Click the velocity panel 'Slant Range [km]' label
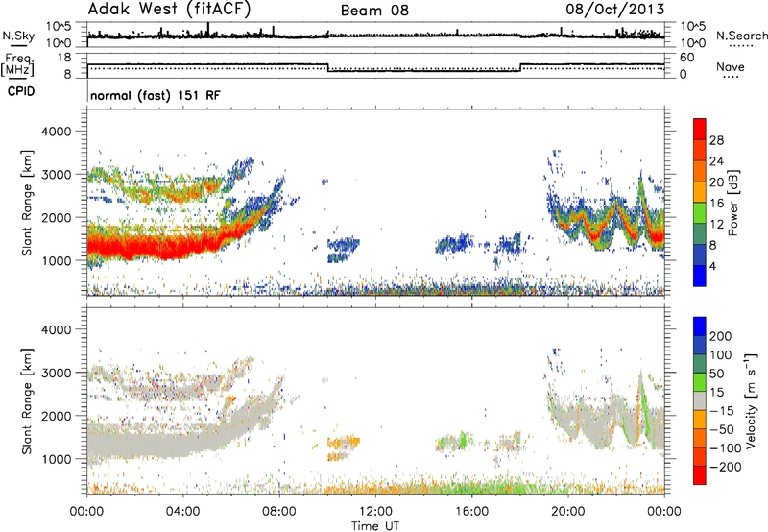The height and width of the screenshot is (532, 768). (27, 401)
